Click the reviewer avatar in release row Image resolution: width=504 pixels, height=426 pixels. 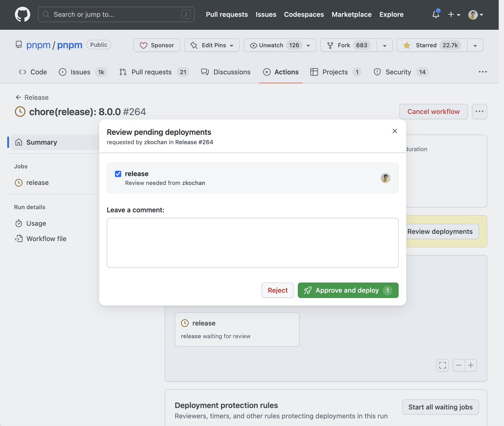[x=386, y=178]
